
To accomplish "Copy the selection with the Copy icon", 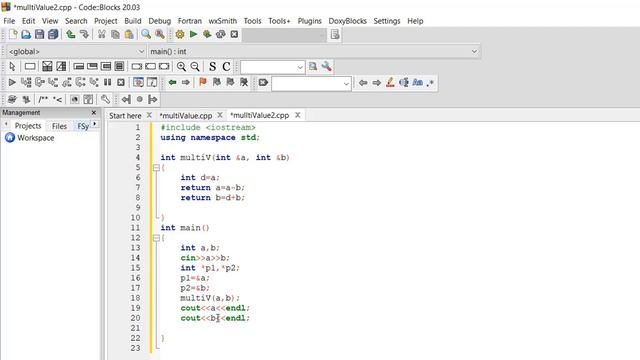I will 115,34.
